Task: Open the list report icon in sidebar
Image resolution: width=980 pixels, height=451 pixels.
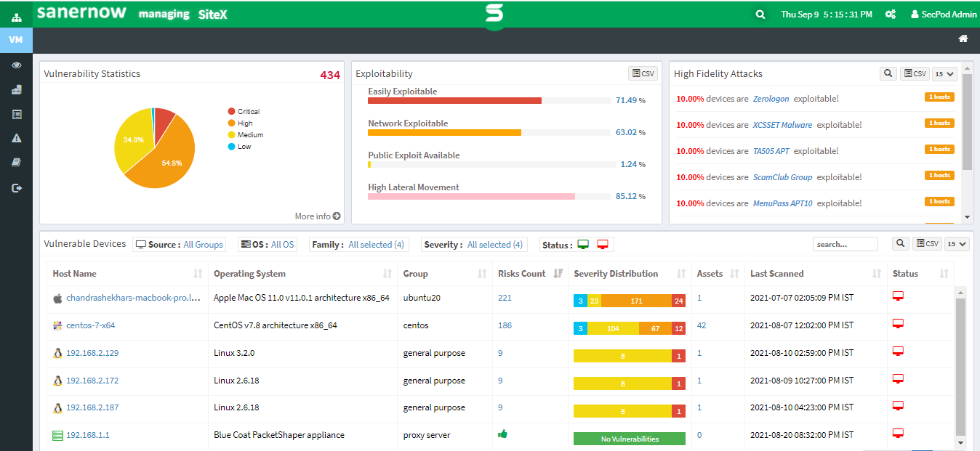Action: pyautogui.click(x=16, y=114)
